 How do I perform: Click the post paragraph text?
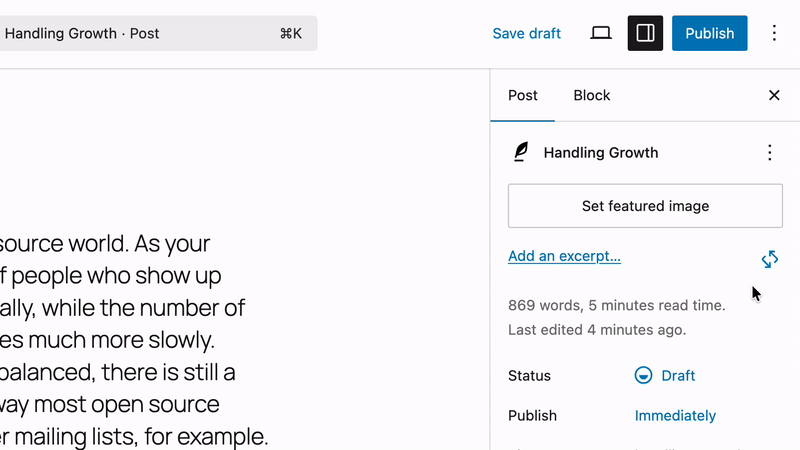(x=130, y=340)
